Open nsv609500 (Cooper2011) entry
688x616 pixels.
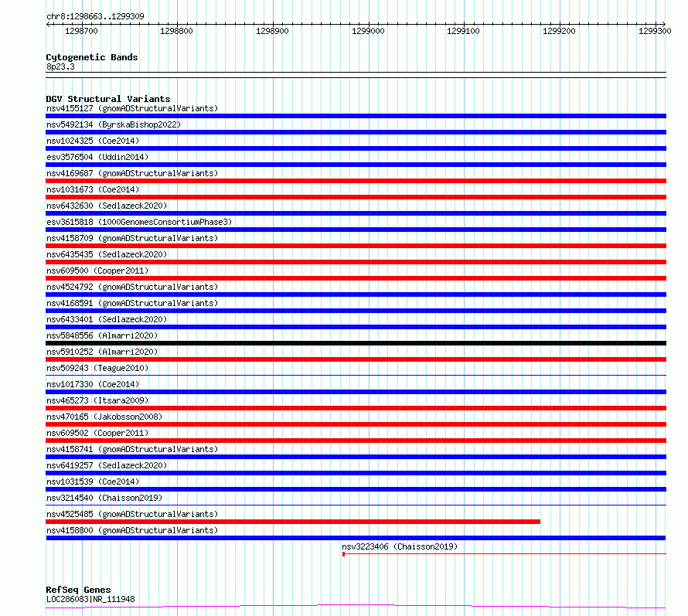[x=97, y=271]
